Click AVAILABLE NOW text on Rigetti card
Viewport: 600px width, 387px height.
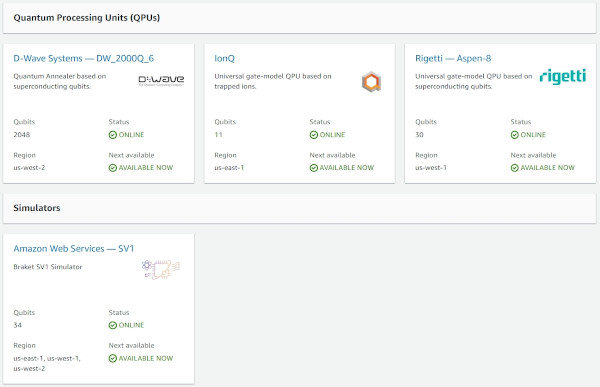(x=548, y=168)
